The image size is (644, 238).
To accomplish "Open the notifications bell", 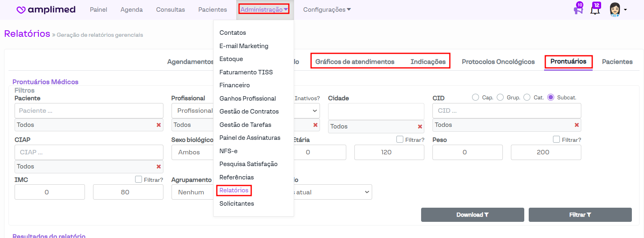I will 595,10.
